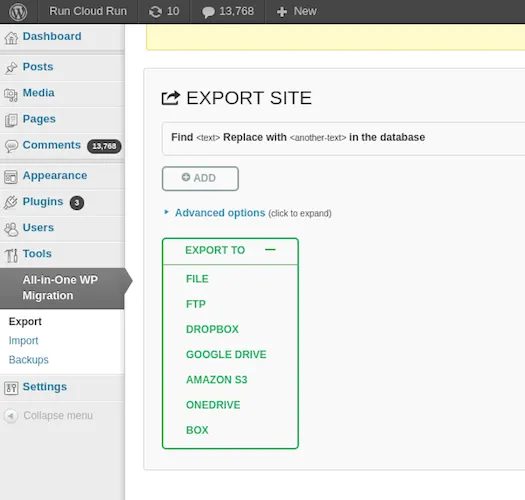The height and width of the screenshot is (500, 525).
Task: Click the Collapse menu arrow icon
Action: click(11, 416)
